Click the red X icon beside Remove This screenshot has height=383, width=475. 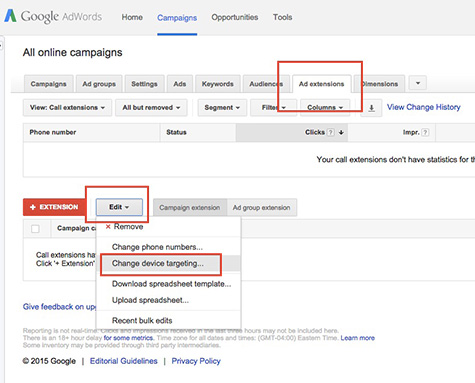108,227
